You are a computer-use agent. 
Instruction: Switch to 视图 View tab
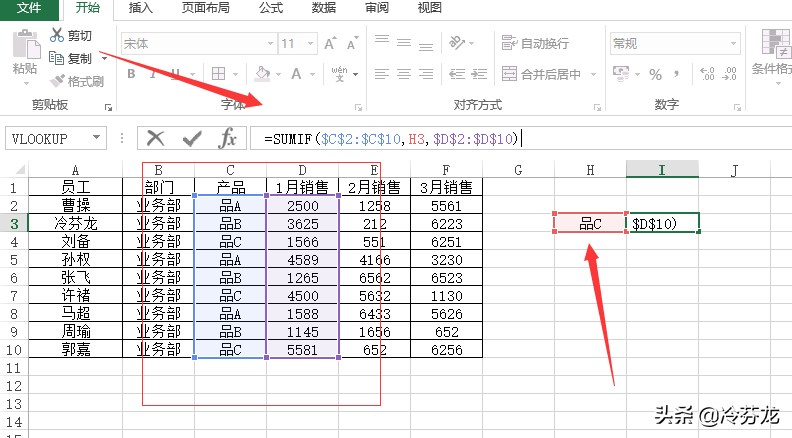(430, 8)
